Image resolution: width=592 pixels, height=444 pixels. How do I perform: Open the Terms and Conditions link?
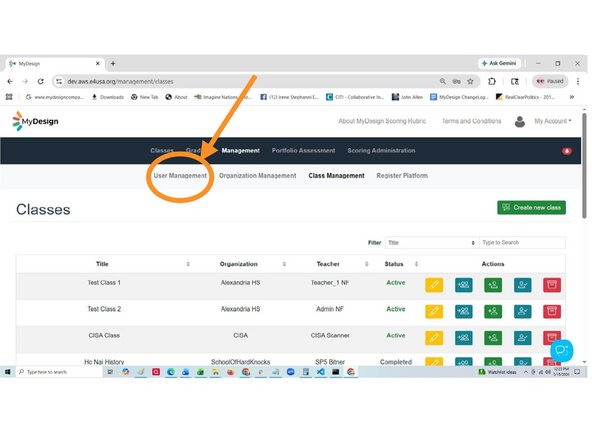point(471,121)
